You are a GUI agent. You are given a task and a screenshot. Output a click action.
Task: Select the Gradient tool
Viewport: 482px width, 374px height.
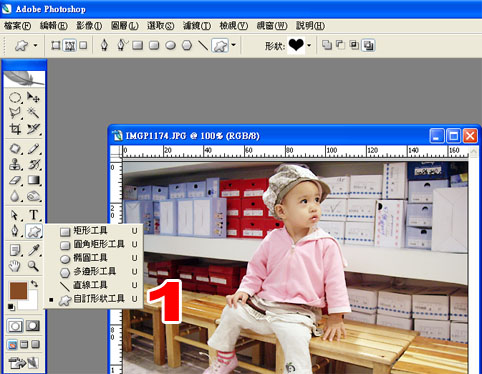tap(33, 180)
